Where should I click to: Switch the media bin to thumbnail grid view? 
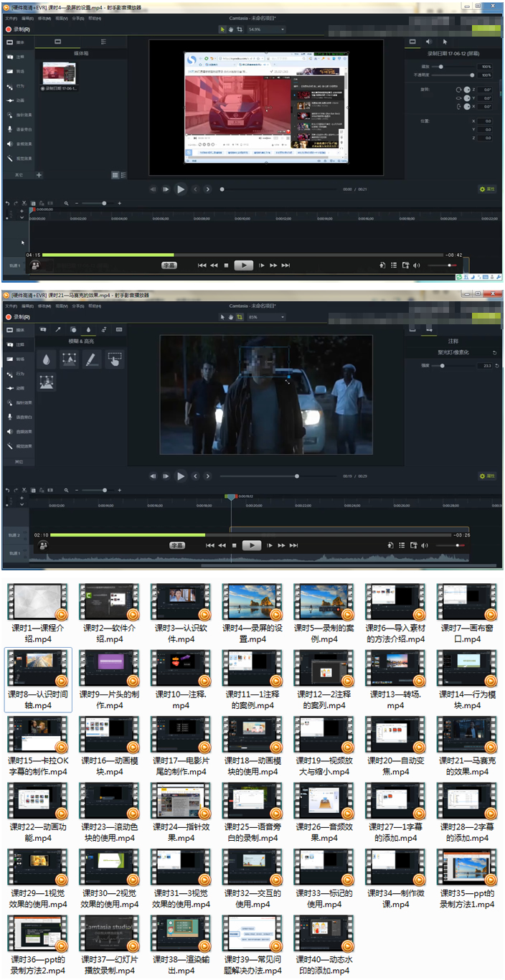115,174
